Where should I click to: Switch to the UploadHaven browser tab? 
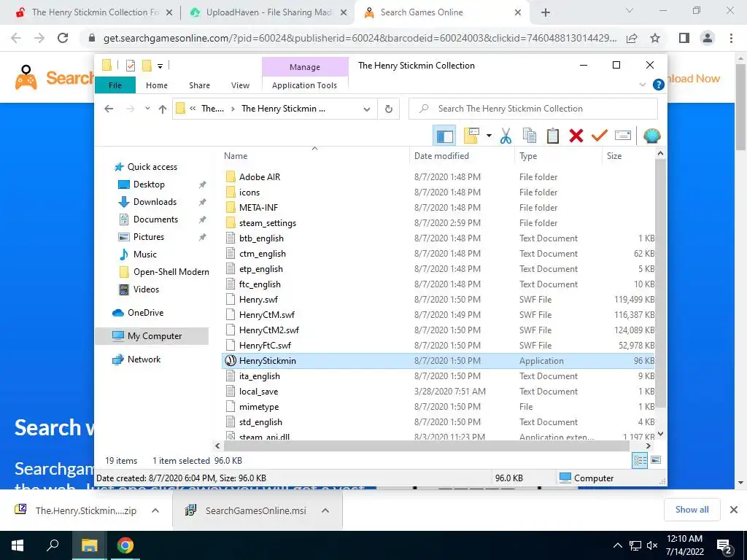click(x=268, y=12)
